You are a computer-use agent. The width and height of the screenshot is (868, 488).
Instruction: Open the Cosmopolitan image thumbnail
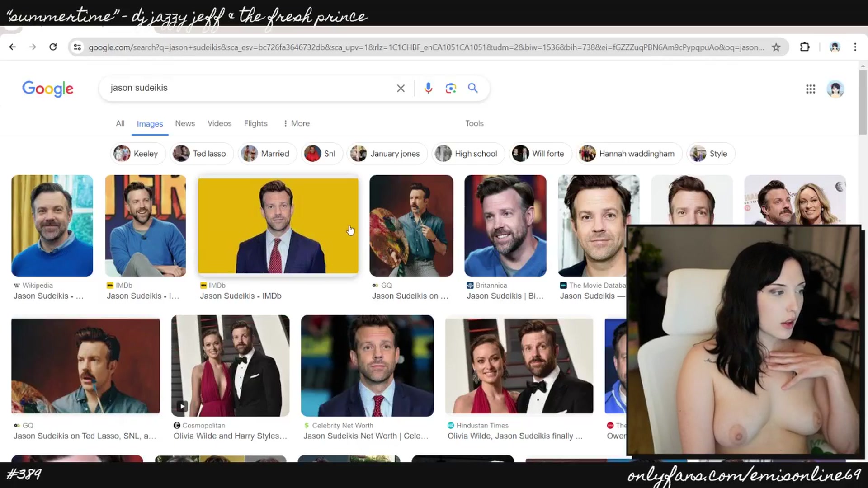coord(230,366)
